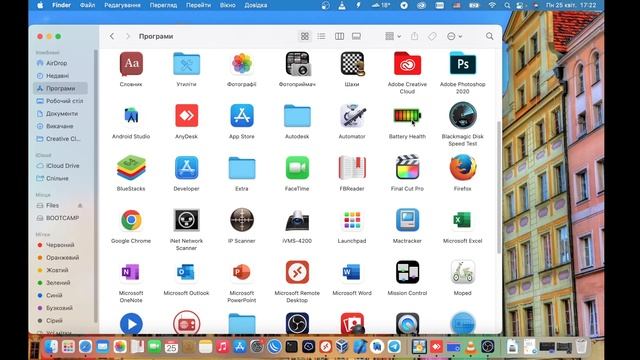640x360 pixels.
Task: Open the Файл menu
Action: [x=87, y=5]
